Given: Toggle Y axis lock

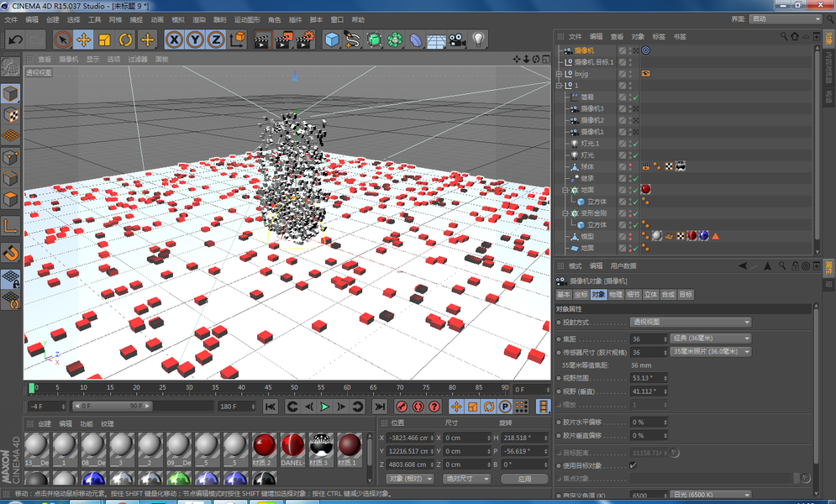Looking at the screenshot, I should point(195,40).
